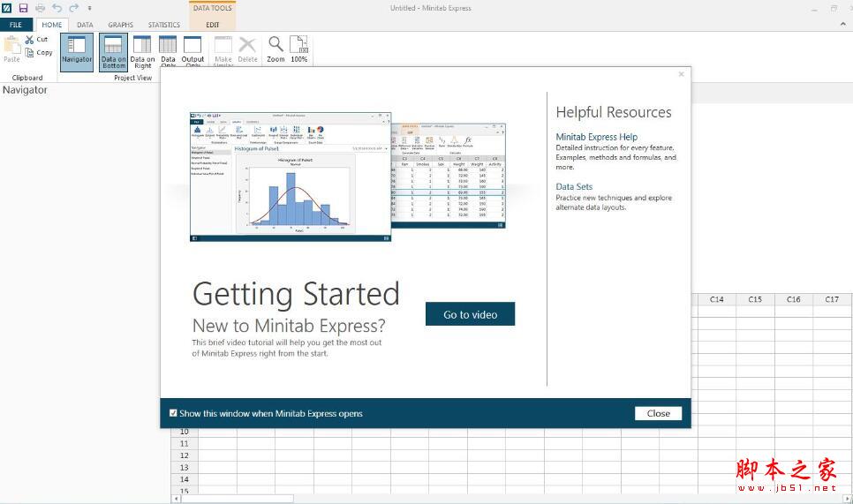Click the Close button in the dialog
Viewport: 853px width, 504px height.
(x=658, y=413)
